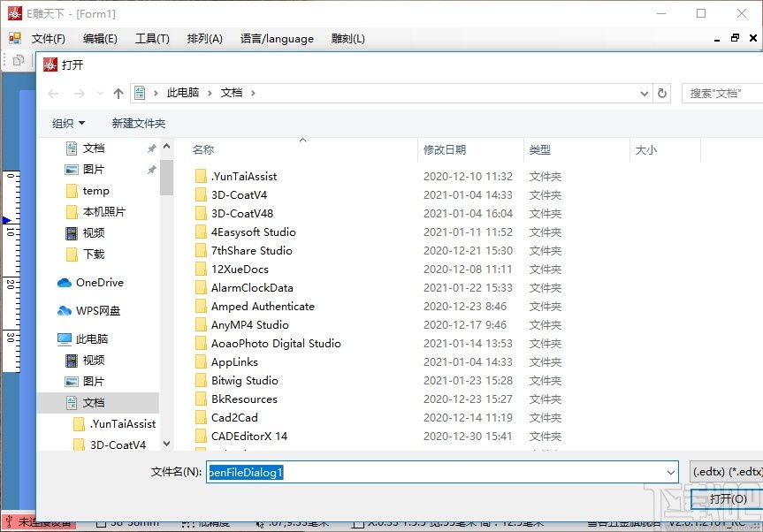Open the 组织 dropdown menu
This screenshot has width=763, height=532.
point(69,124)
